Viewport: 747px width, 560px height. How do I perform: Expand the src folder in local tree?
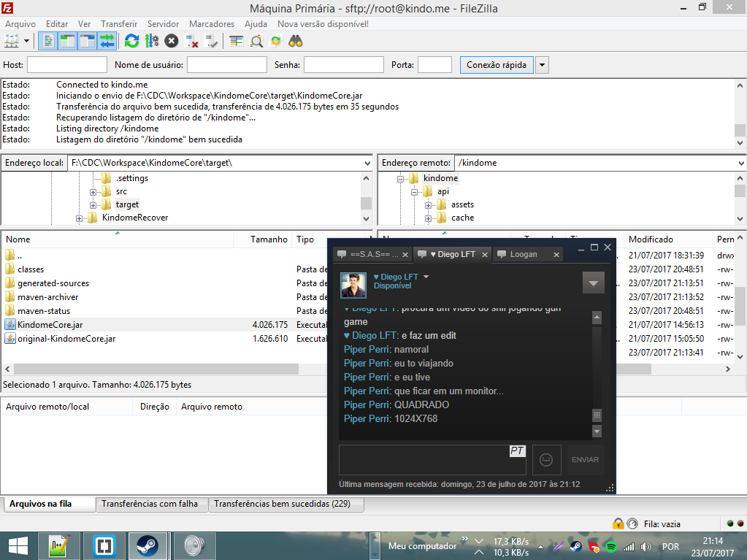pos(93,192)
